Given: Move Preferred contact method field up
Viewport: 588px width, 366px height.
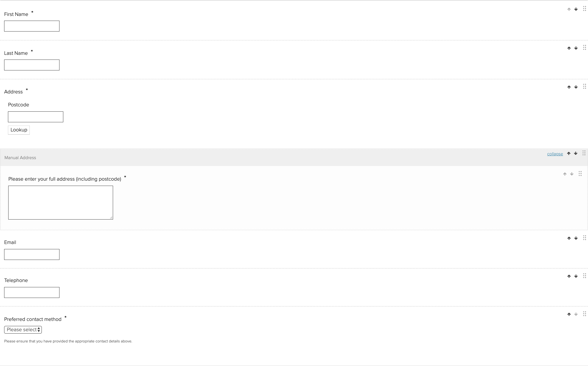Looking at the screenshot, I should click(569, 314).
